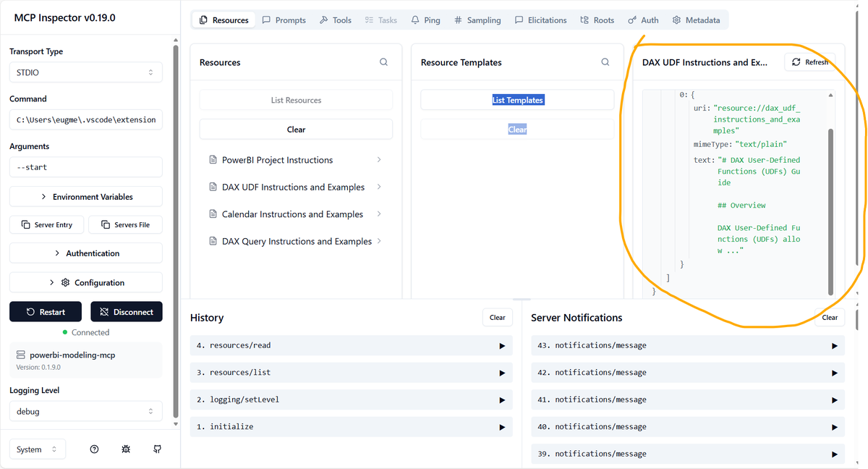Switch to the Tools tab
Screen dimensions: 868x469
pos(336,20)
